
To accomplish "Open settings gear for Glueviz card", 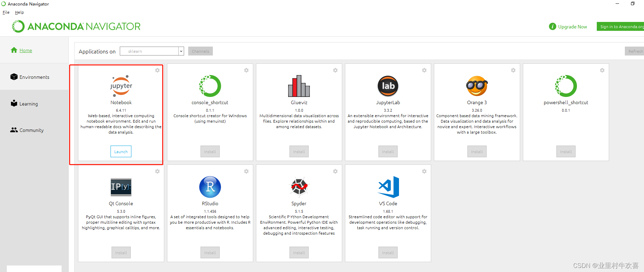I will (335, 70).
